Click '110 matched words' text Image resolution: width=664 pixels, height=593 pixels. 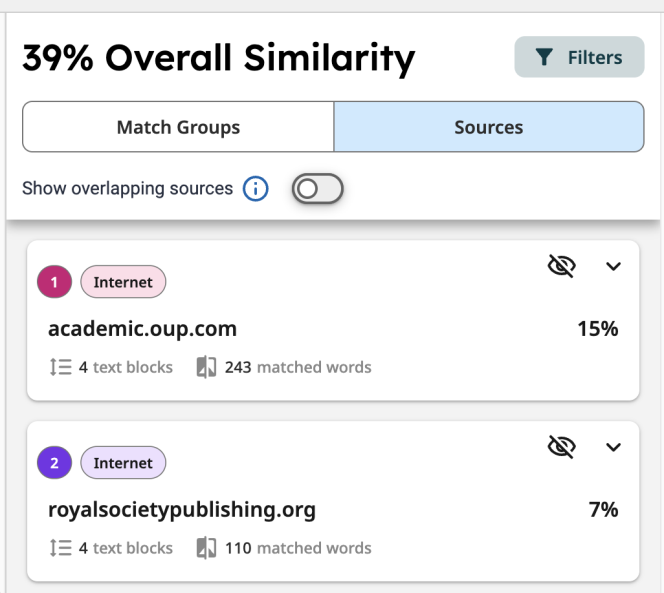click(298, 548)
